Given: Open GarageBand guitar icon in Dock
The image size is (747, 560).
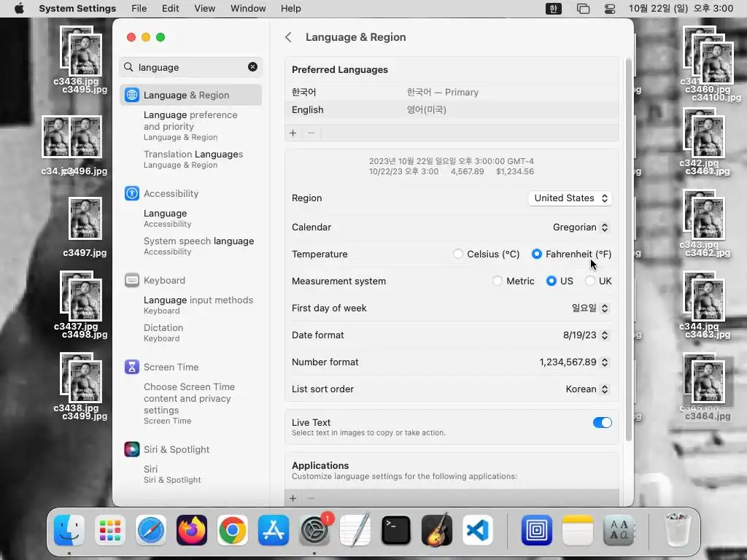Looking at the screenshot, I should [x=437, y=530].
